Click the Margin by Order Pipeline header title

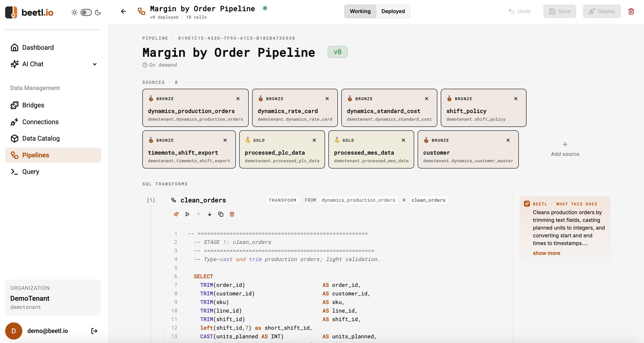(x=202, y=9)
